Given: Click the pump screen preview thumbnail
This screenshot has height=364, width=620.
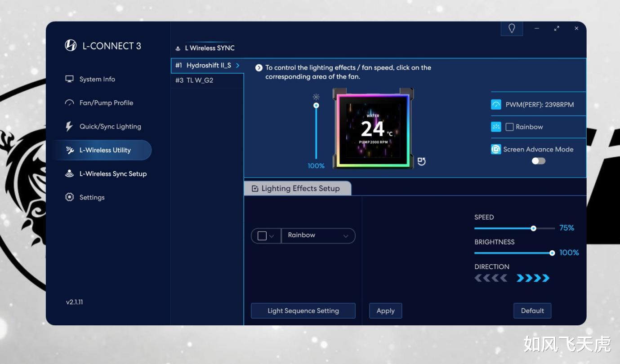Looking at the screenshot, I should [x=373, y=129].
